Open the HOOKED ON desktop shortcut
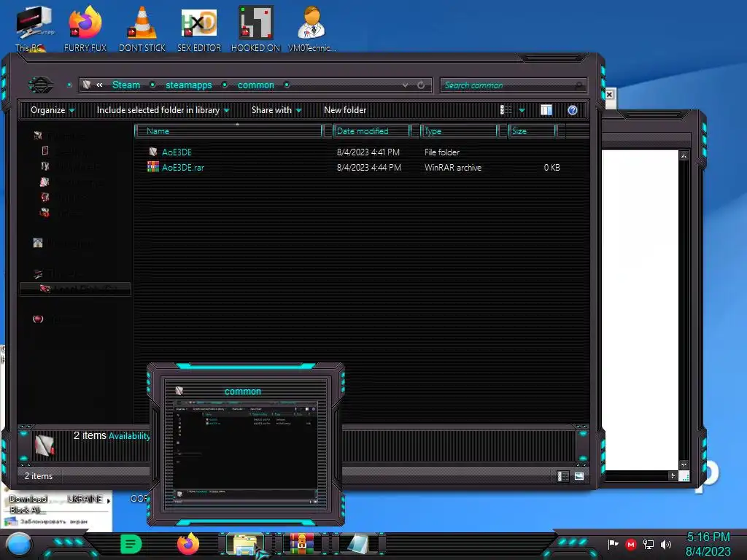747x560 pixels. click(256, 28)
